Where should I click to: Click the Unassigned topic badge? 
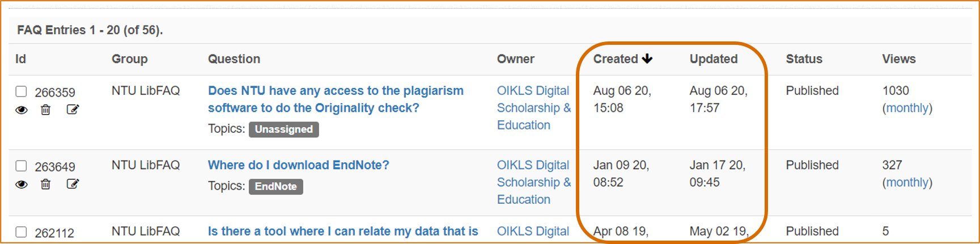[x=284, y=129]
